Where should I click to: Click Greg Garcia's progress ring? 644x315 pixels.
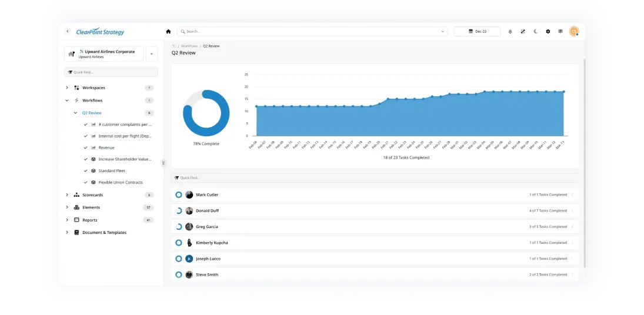coord(179,227)
